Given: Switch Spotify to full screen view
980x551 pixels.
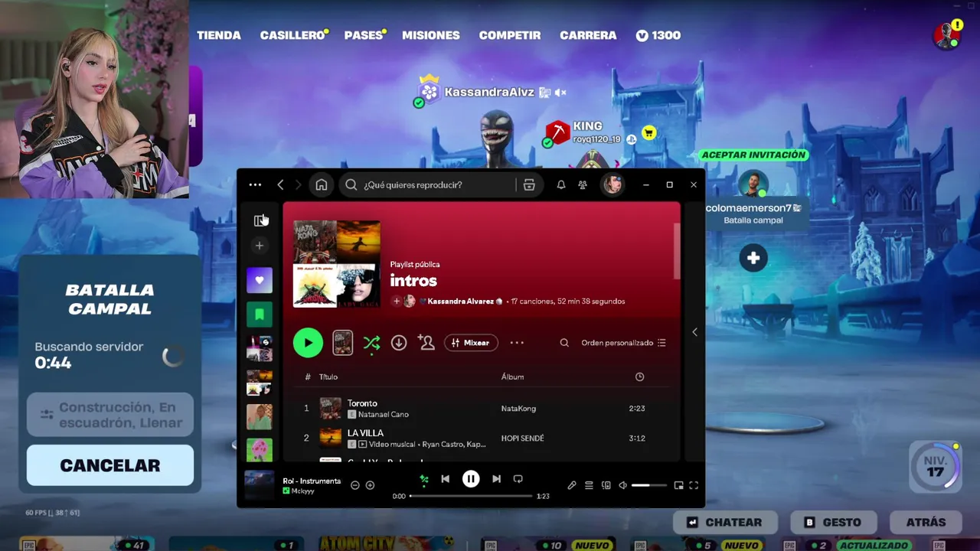Looking at the screenshot, I should [x=694, y=485].
